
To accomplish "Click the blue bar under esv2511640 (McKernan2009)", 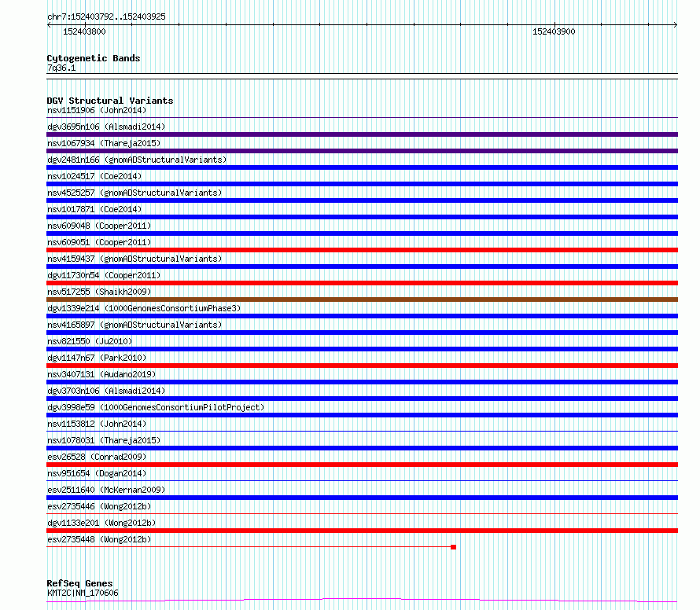I will pos(362,498).
